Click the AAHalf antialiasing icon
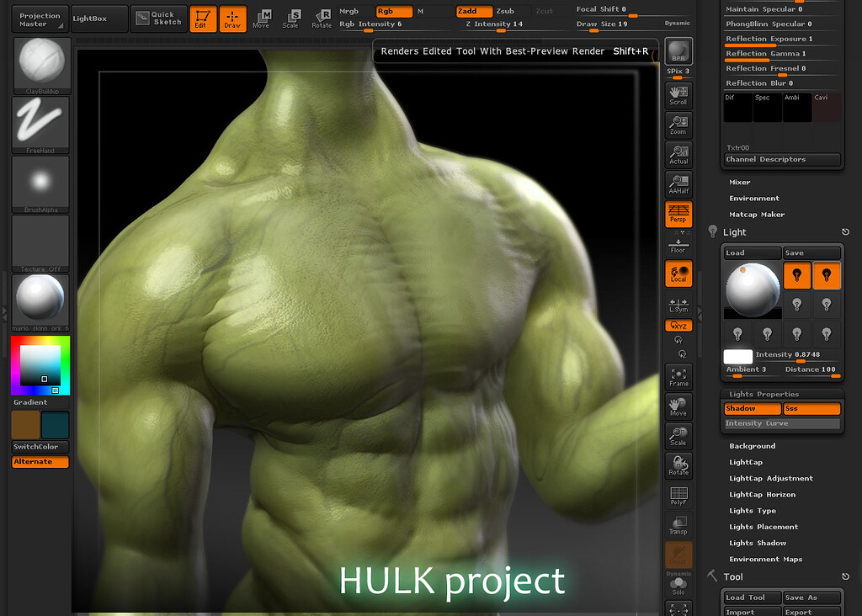The image size is (862, 616). click(x=678, y=183)
